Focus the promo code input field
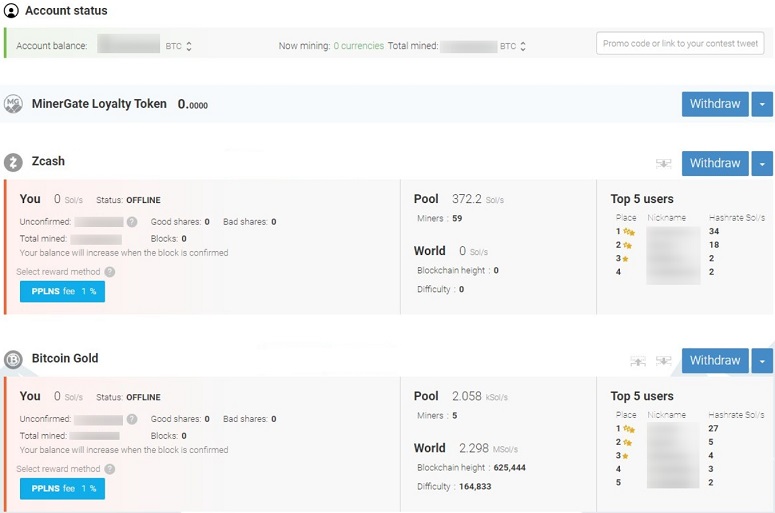The height and width of the screenshot is (513, 775). pyautogui.click(x=680, y=43)
